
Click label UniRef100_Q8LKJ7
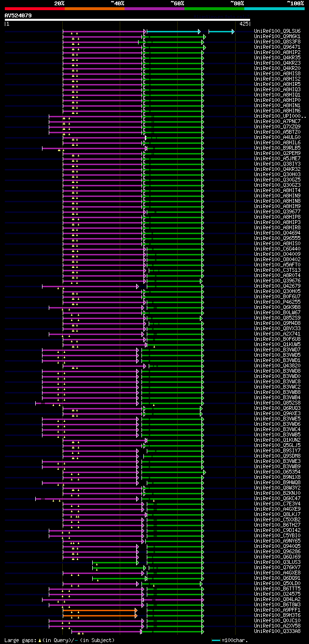[x=277, y=515]
